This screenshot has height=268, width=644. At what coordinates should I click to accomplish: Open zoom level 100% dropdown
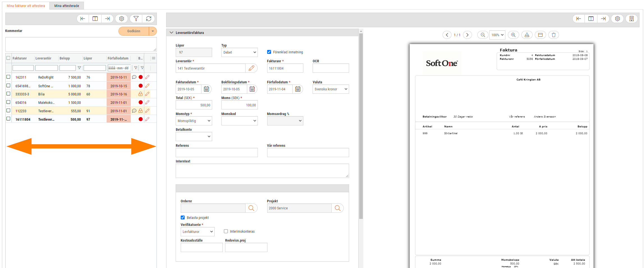(x=497, y=35)
